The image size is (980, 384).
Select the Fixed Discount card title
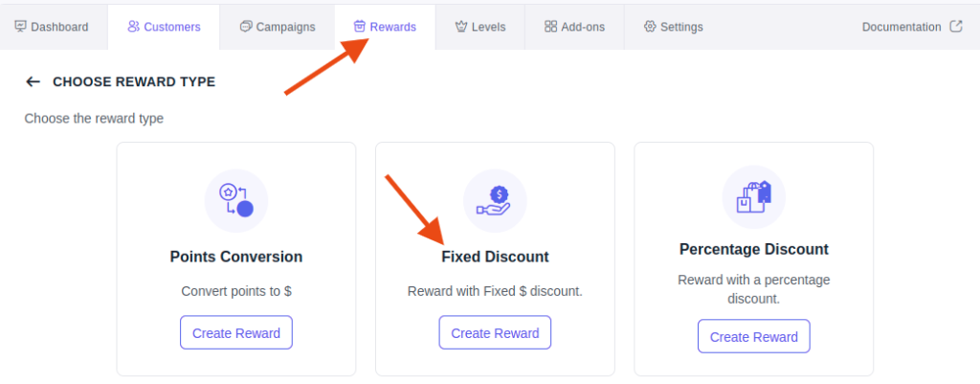[x=495, y=257]
